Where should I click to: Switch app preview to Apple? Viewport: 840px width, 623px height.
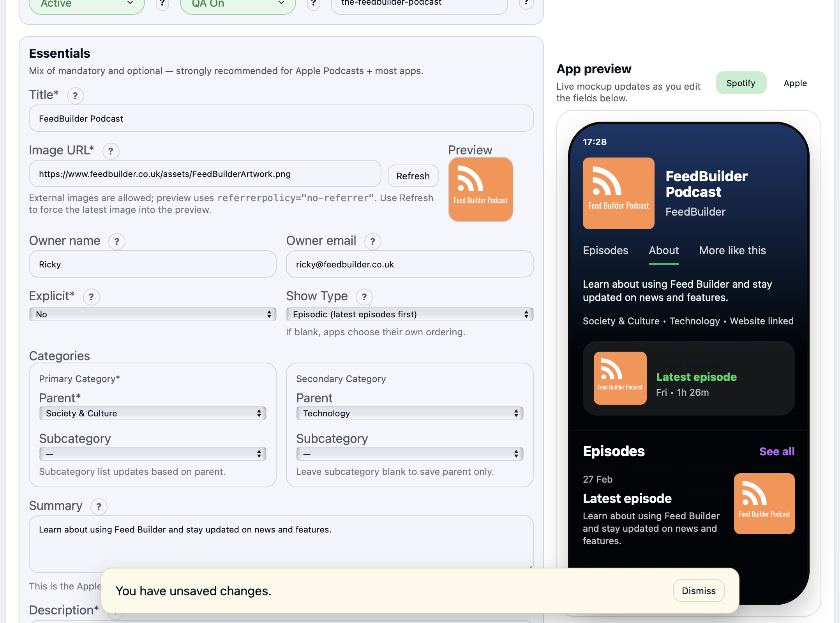point(795,83)
